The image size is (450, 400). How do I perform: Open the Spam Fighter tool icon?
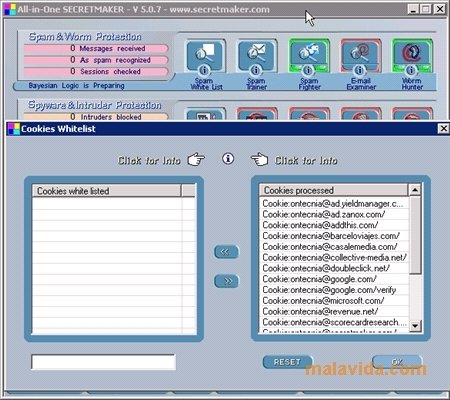[309, 54]
